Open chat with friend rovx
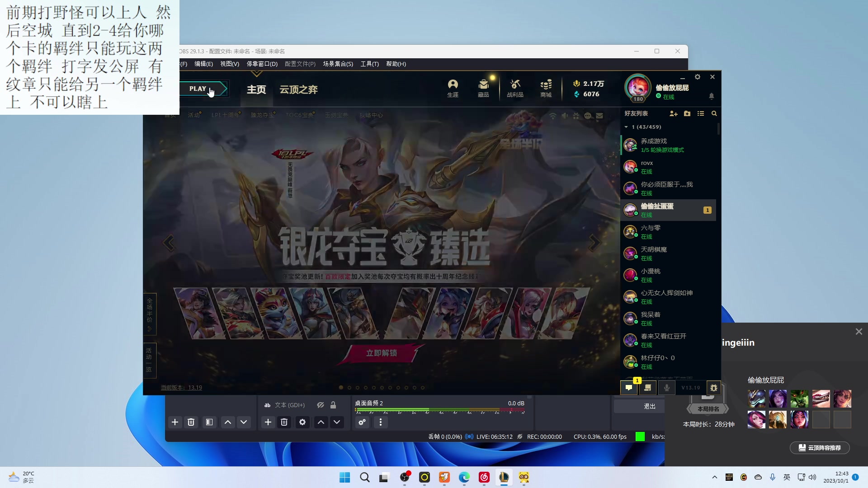 click(668, 167)
